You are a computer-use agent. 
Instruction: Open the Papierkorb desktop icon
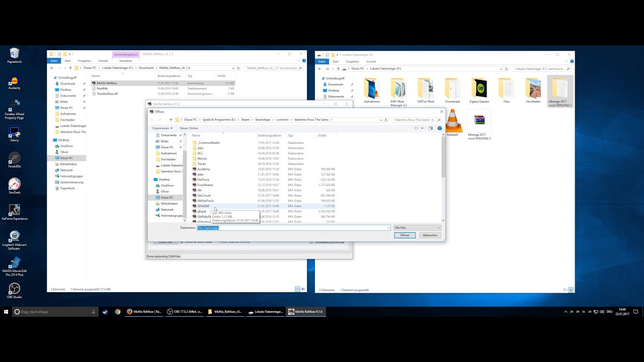[x=15, y=55]
